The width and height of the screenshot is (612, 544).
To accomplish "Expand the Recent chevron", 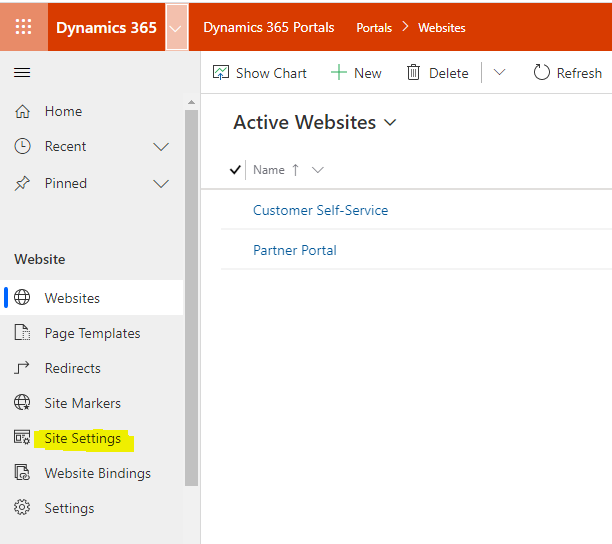I will [161, 147].
